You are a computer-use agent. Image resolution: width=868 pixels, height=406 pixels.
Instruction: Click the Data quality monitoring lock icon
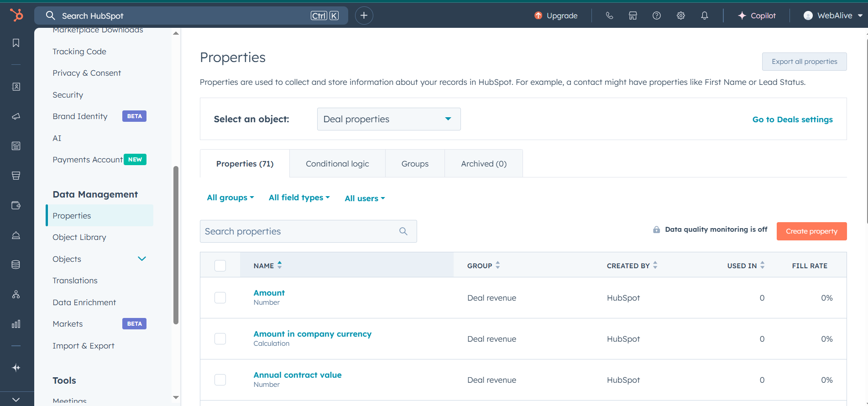[656, 229]
